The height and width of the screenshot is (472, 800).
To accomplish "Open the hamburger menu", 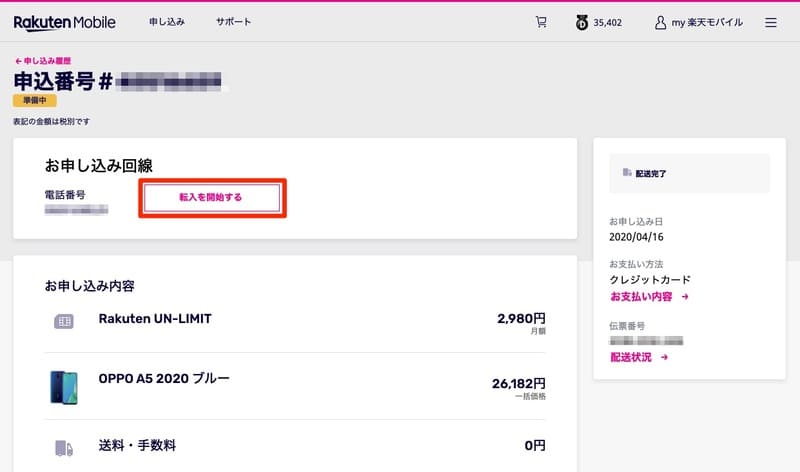I will (x=770, y=22).
